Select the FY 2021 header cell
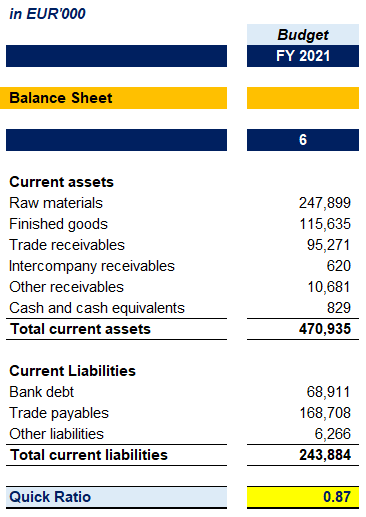Viewport: 366px width, 517px height. coord(303,56)
